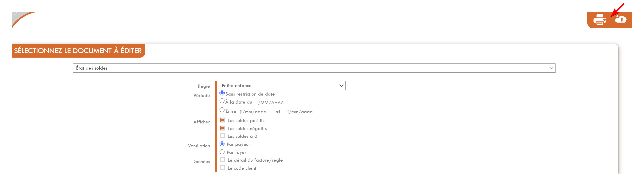Viewport: 644px width, 186px height.
Task: Enable 'Le code client' checkbox
Action: (222, 168)
